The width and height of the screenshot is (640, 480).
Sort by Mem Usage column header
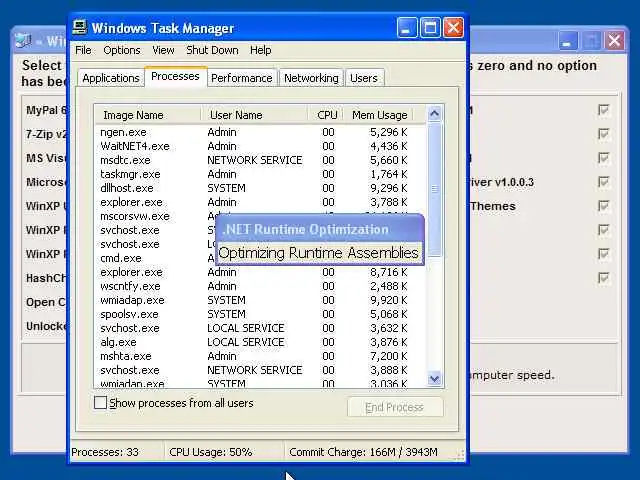point(379,115)
